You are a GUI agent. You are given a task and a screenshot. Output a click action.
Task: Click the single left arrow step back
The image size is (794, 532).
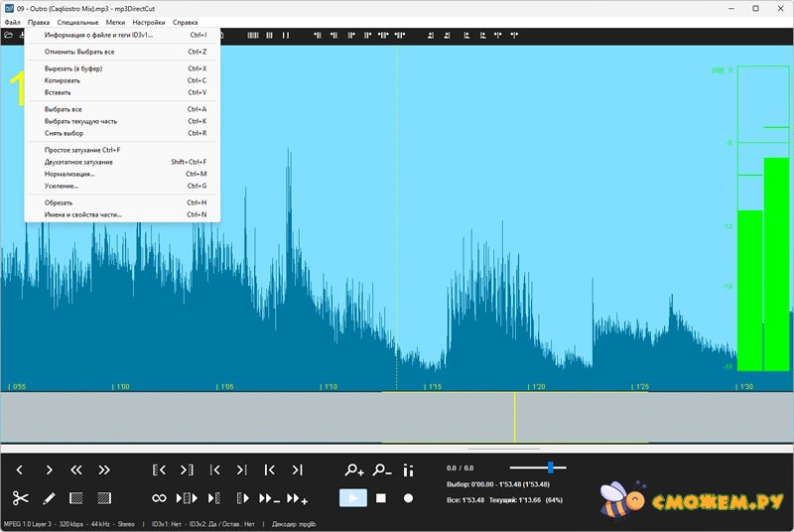[20, 469]
